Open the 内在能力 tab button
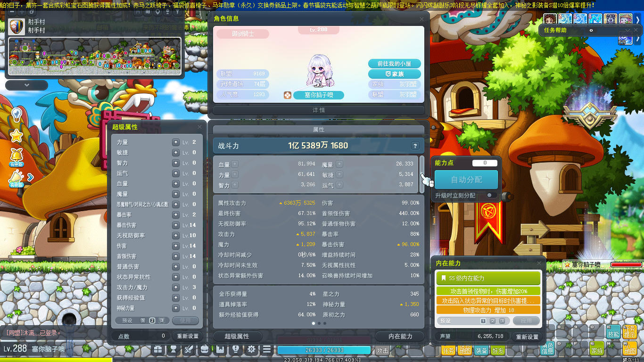This screenshot has height=362, width=644. (x=400, y=336)
